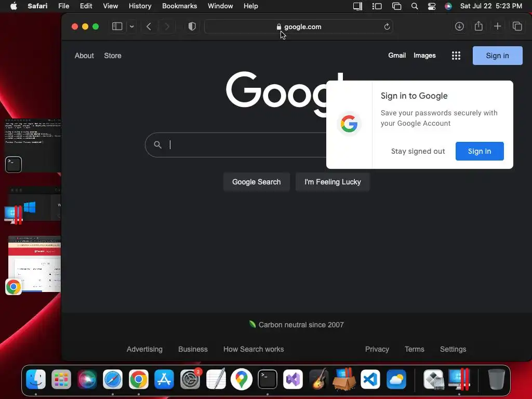Open Safari from the Dock
Screen dimensions: 532x399
click(x=113, y=379)
